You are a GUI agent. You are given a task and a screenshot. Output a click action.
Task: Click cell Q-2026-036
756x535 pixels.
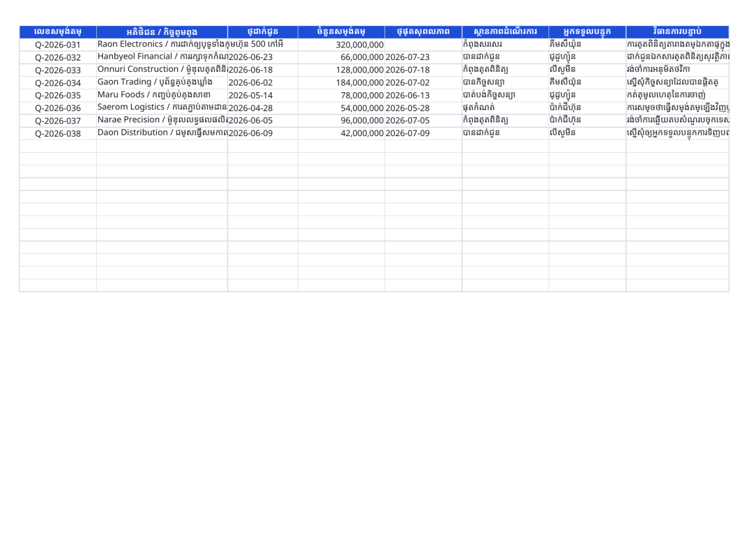pos(58,108)
